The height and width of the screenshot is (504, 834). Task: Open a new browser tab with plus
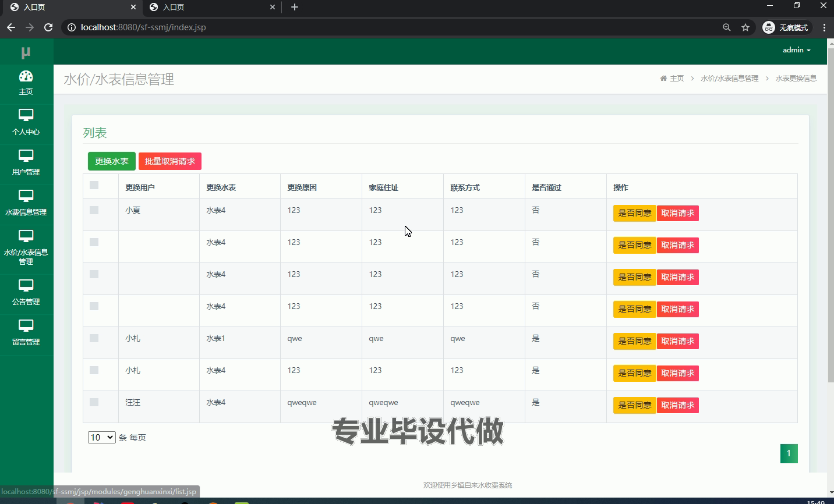tap(294, 7)
